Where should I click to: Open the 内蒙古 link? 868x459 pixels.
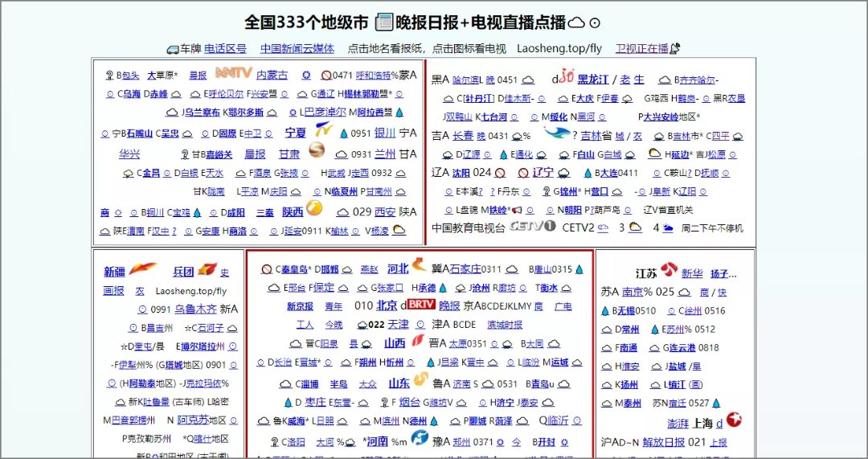click(x=272, y=76)
